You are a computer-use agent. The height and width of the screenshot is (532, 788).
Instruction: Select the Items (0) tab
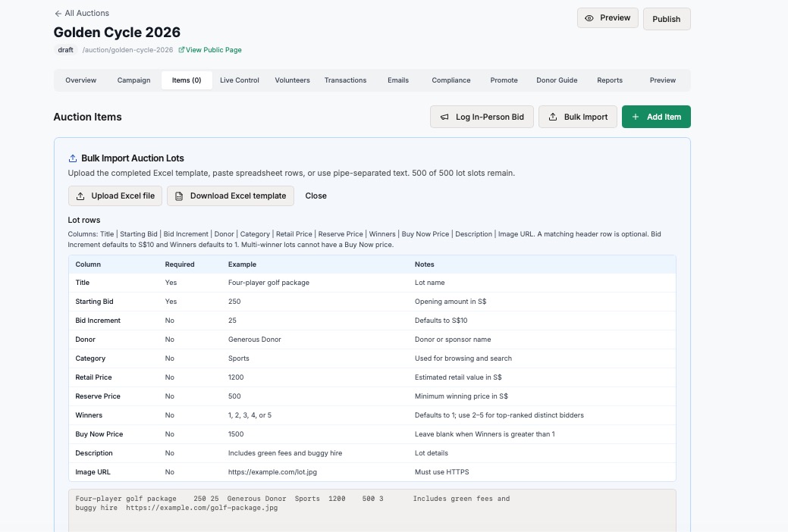click(x=187, y=80)
